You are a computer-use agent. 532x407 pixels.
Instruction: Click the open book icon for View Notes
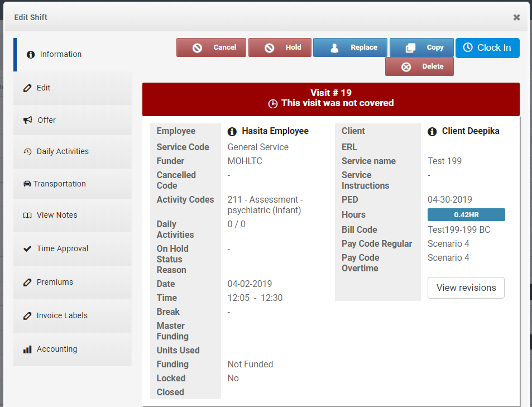pos(27,216)
